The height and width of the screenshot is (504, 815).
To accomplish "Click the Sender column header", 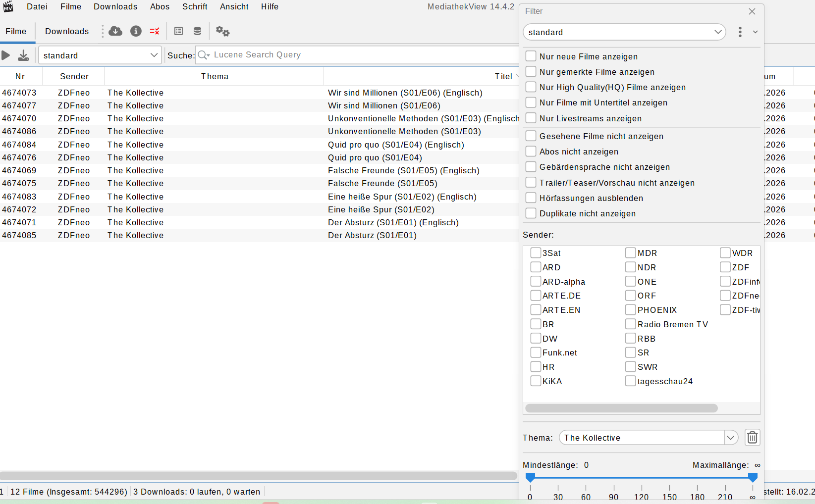I will 74,76.
